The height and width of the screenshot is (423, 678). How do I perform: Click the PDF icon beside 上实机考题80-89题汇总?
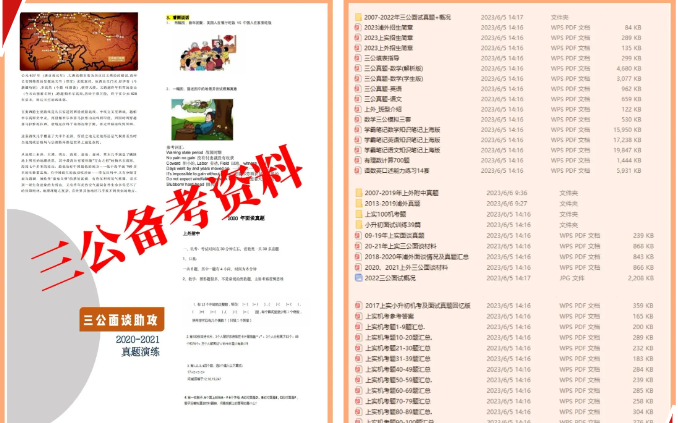pos(358,412)
